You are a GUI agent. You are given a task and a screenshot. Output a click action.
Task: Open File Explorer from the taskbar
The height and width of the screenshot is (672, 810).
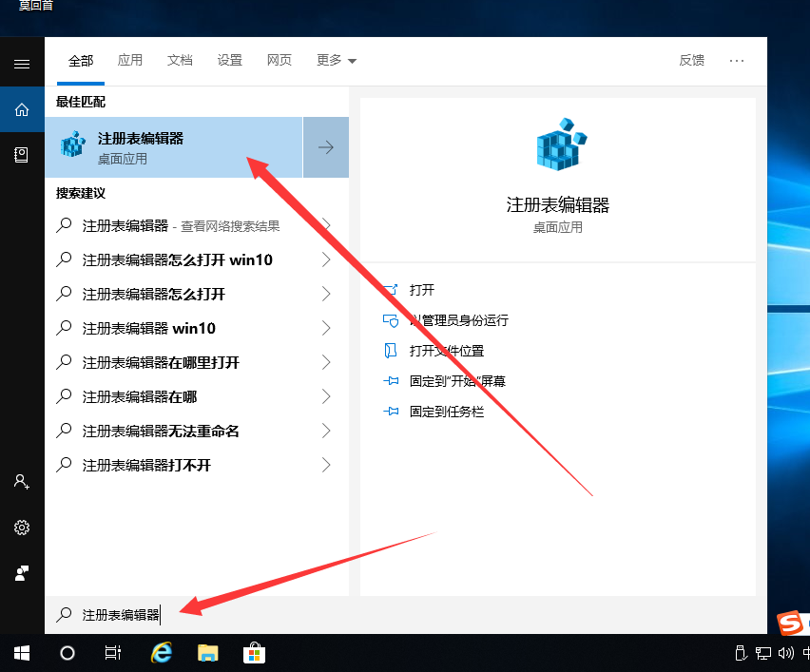207,653
